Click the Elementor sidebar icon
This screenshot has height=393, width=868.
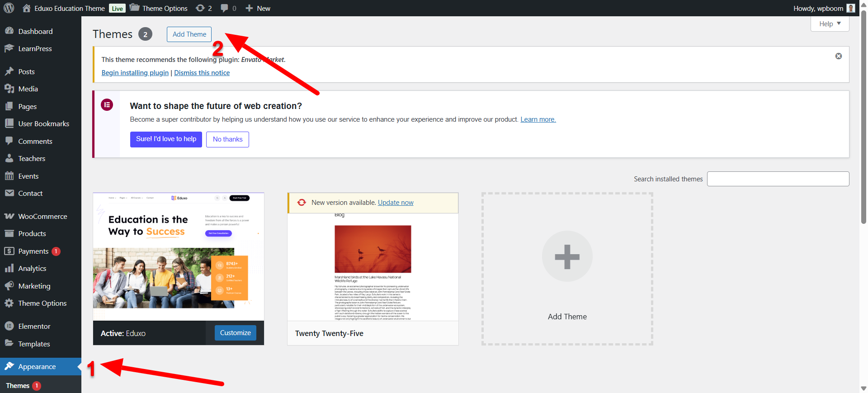[x=9, y=326]
